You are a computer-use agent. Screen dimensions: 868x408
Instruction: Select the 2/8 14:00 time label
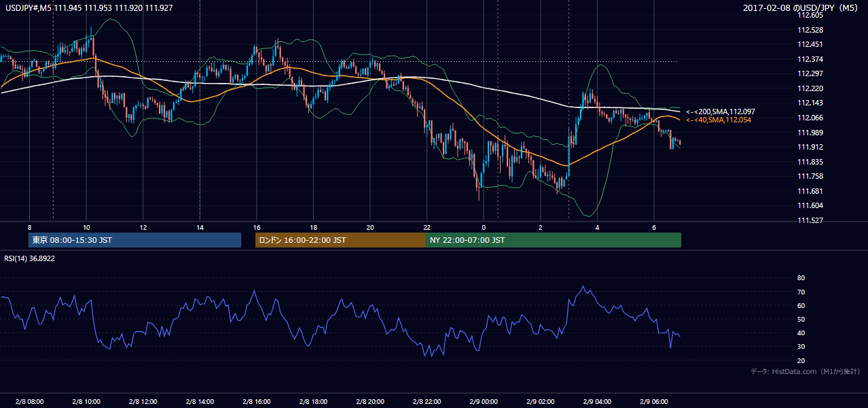(200, 401)
